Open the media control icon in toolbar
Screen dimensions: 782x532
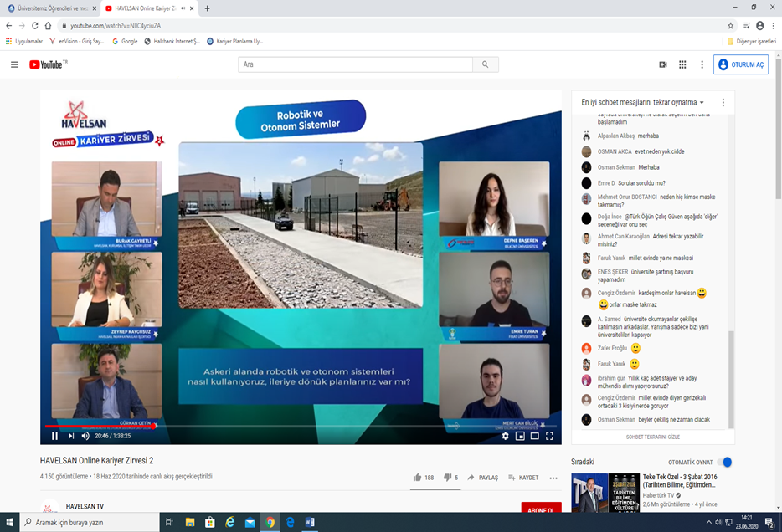click(746, 25)
